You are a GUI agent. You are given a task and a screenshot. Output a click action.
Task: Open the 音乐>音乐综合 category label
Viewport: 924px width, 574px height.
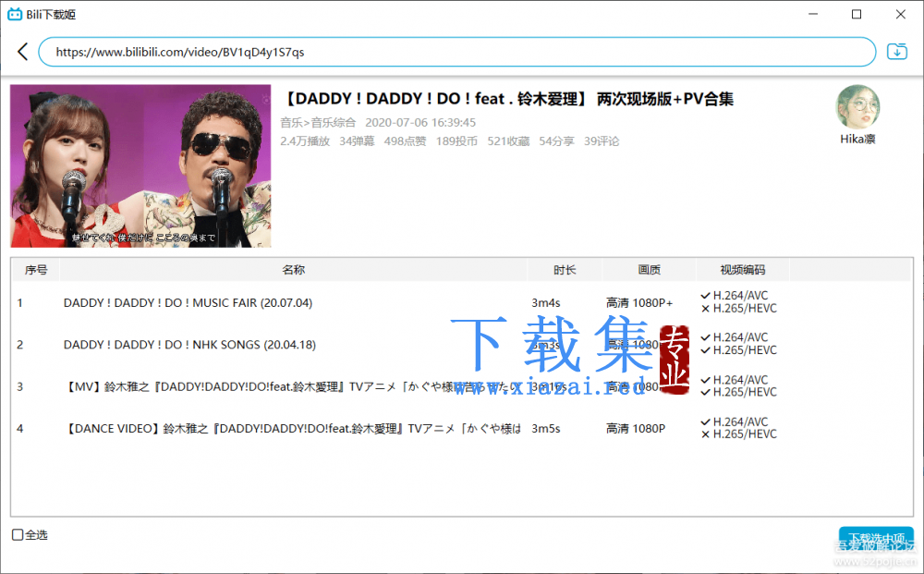(x=318, y=123)
